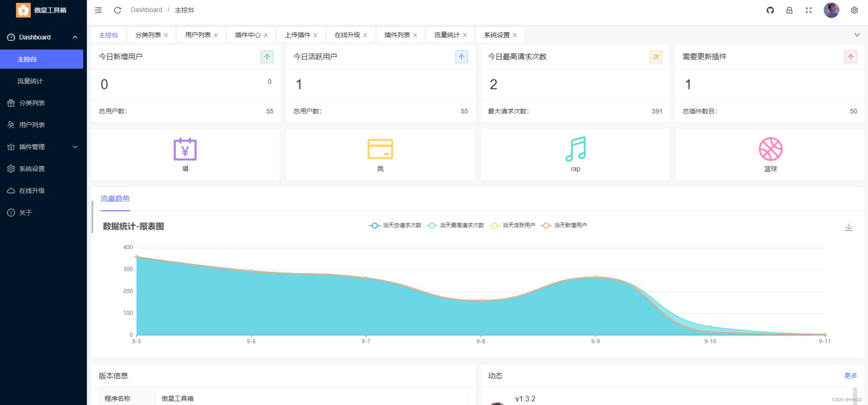Switch to the 流量统计 tab
868x405 pixels.
coord(447,35)
